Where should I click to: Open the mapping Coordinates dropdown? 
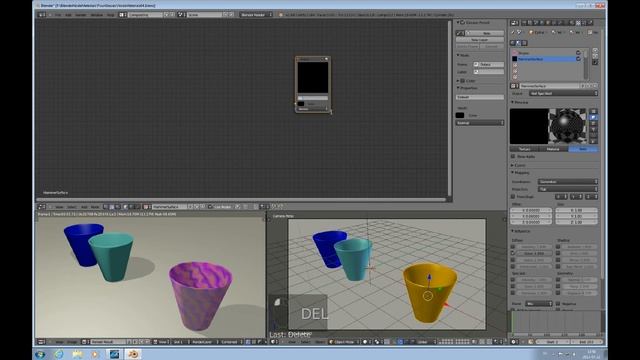[x=568, y=182]
